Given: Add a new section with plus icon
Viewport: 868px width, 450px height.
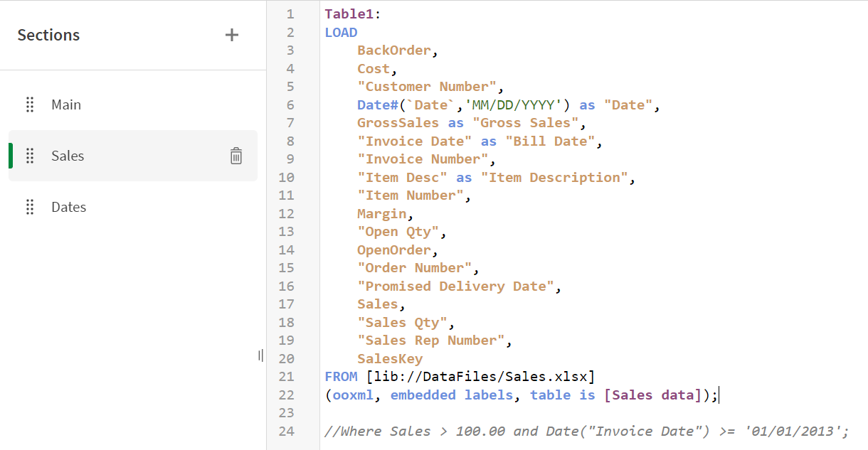Looking at the screenshot, I should 232,35.
